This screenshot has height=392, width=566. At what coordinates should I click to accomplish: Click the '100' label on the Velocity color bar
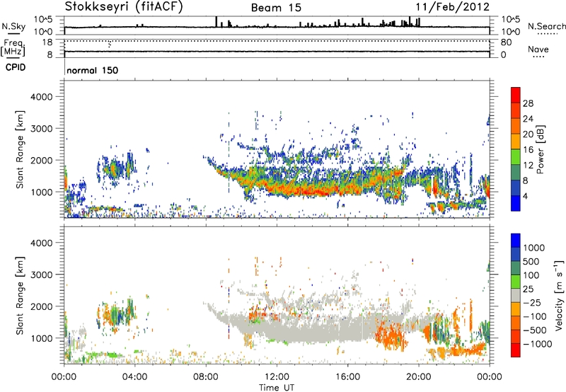point(531,275)
